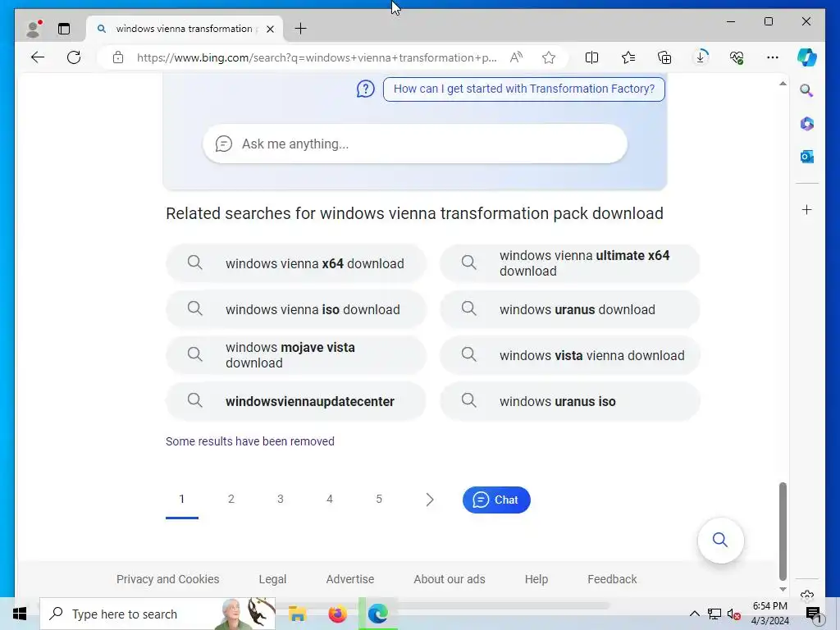
Task: Click the floating search magnifier button
Action: tap(720, 540)
